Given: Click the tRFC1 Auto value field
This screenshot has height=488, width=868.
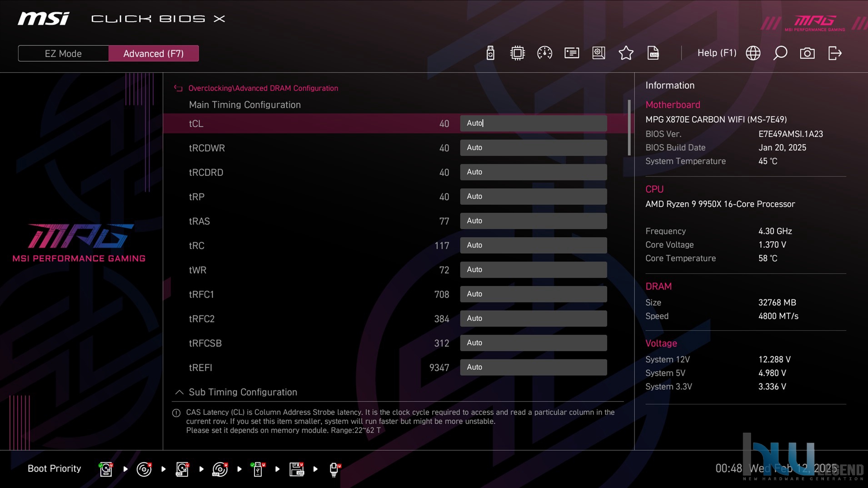Looking at the screenshot, I should [x=534, y=294].
